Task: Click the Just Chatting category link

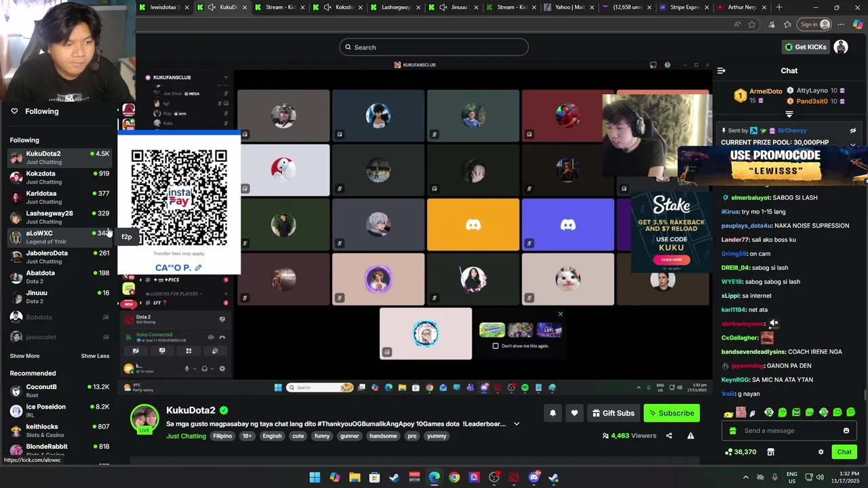Action: pos(186,436)
